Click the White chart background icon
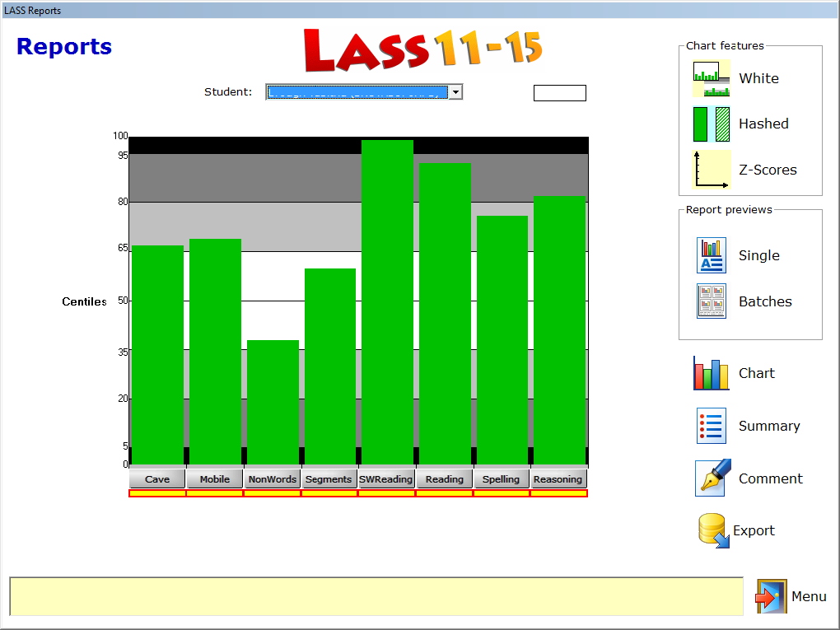The image size is (840, 630). point(712,78)
